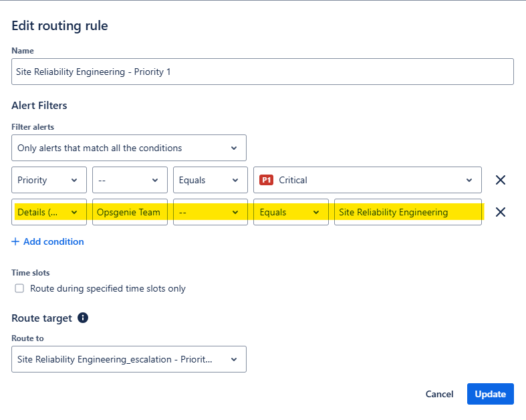Click the Filter alerts label
The height and width of the screenshot is (420, 526).
(x=33, y=127)
